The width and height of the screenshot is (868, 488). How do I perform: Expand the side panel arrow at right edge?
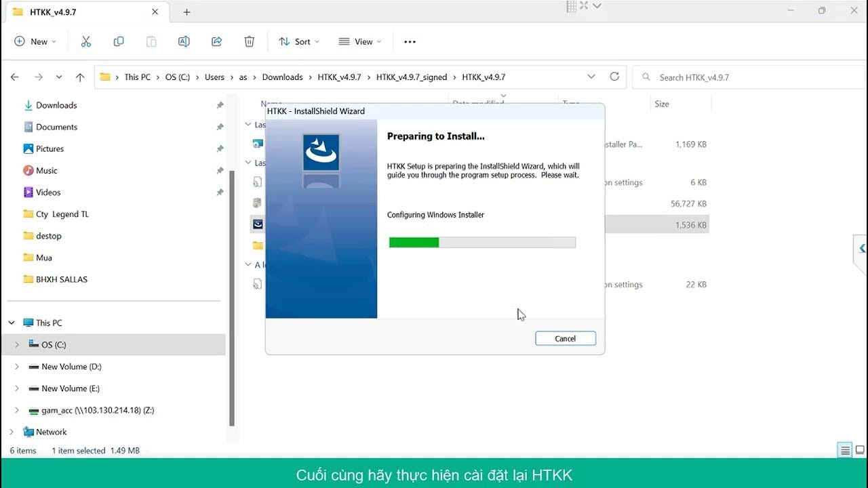point(861,249)
